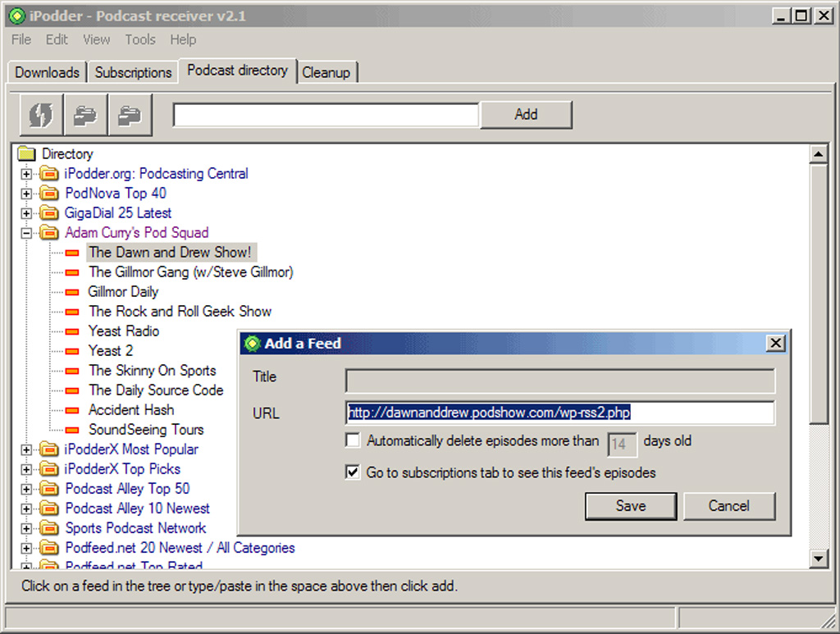
Task: Click the Title field in Add a Feed
Action: tap(559, 381)
